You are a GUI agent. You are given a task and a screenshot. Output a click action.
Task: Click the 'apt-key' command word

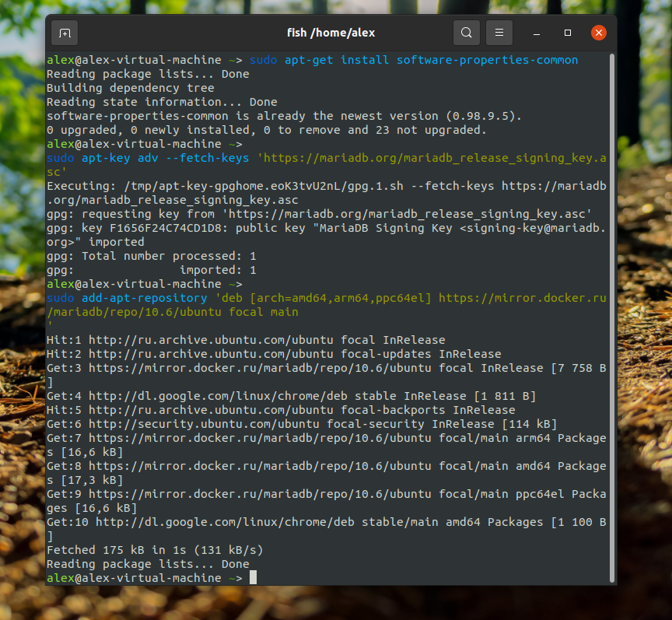[107, 158]
